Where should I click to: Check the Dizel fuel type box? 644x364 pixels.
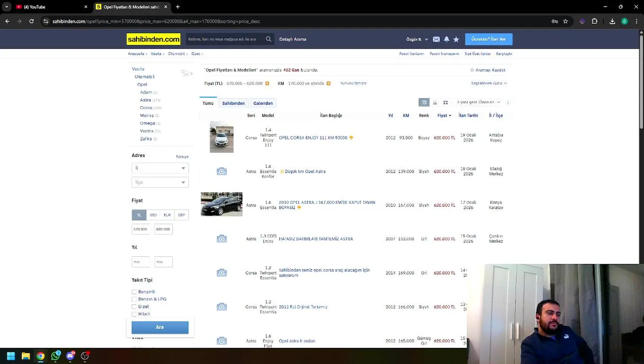pos(134,307)
